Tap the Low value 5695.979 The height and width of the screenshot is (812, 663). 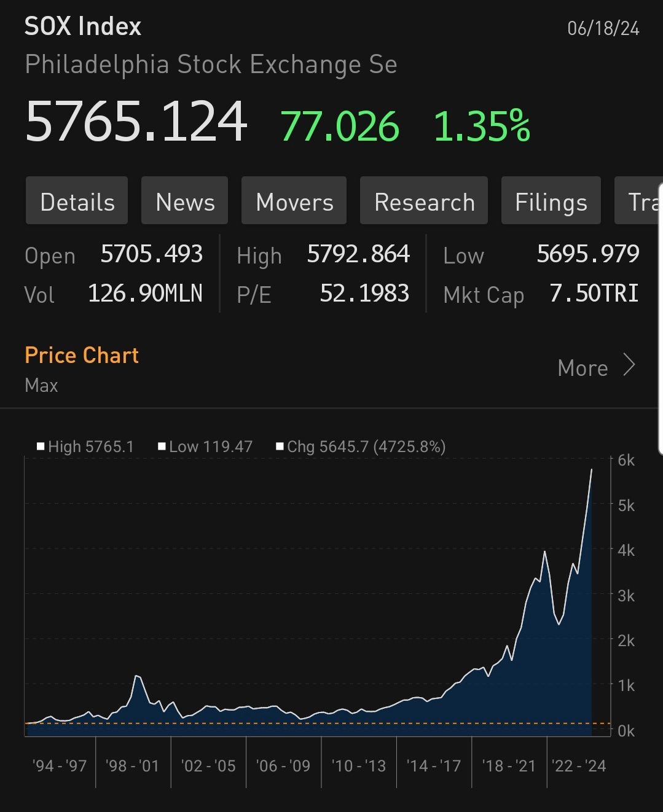click(588, 254)
